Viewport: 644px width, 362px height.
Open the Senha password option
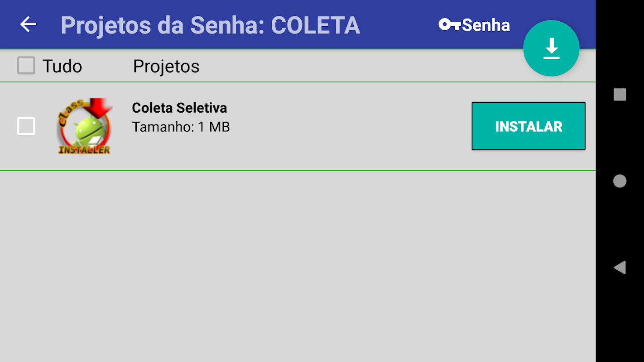click(485, 25)
